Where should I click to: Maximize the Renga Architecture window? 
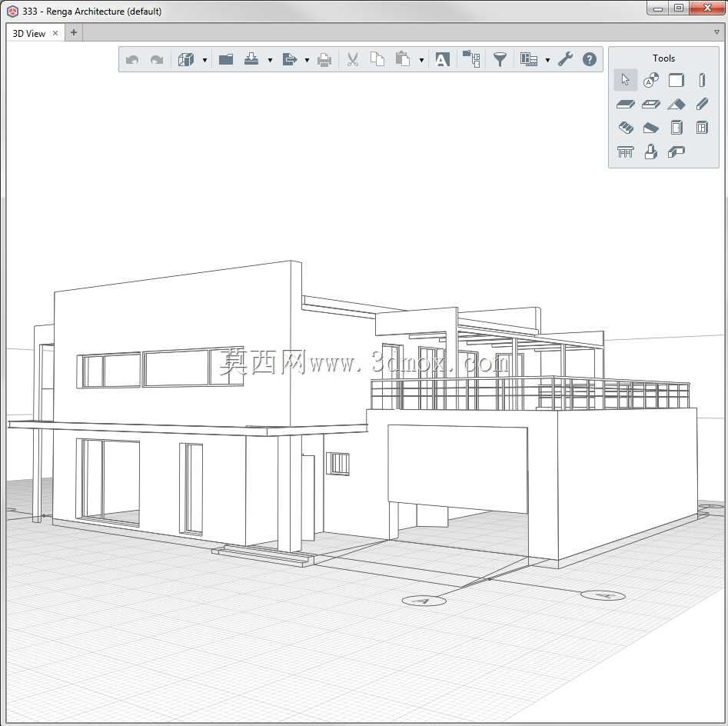tap(678, 8)
